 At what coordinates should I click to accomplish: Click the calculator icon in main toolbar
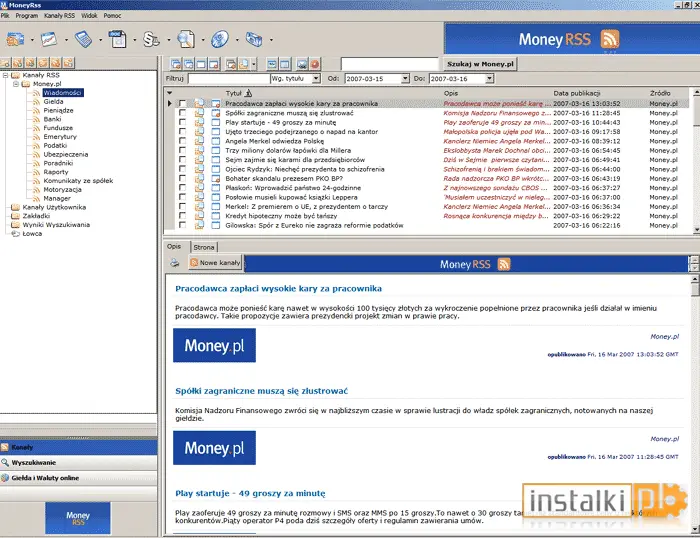(83, 39)
